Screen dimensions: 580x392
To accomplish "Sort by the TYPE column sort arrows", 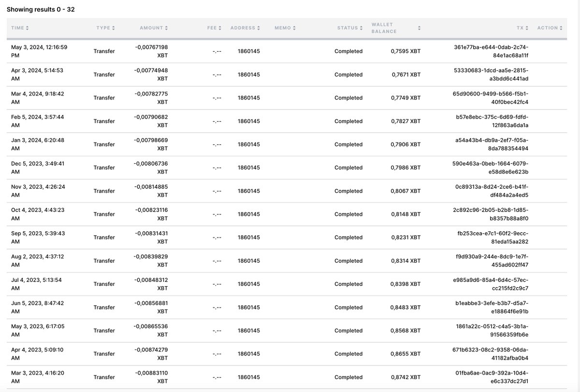I will coord(114,28).
